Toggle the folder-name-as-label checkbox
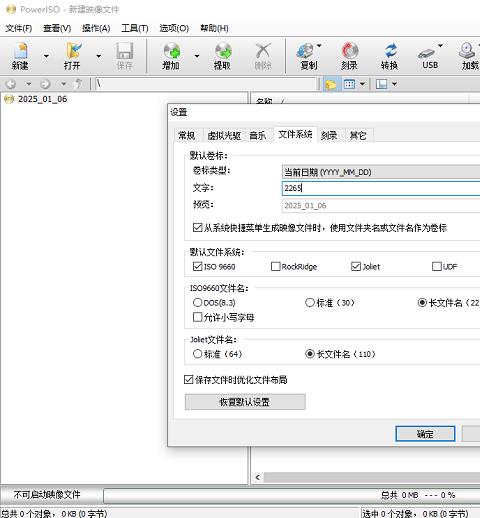Image resolution: width=480 pixels, height=518 pixels. 197,228
